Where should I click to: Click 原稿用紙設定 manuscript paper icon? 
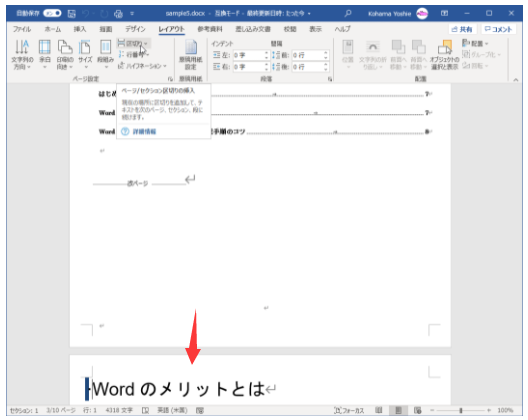pyautogui.click(x=191, y=54)
